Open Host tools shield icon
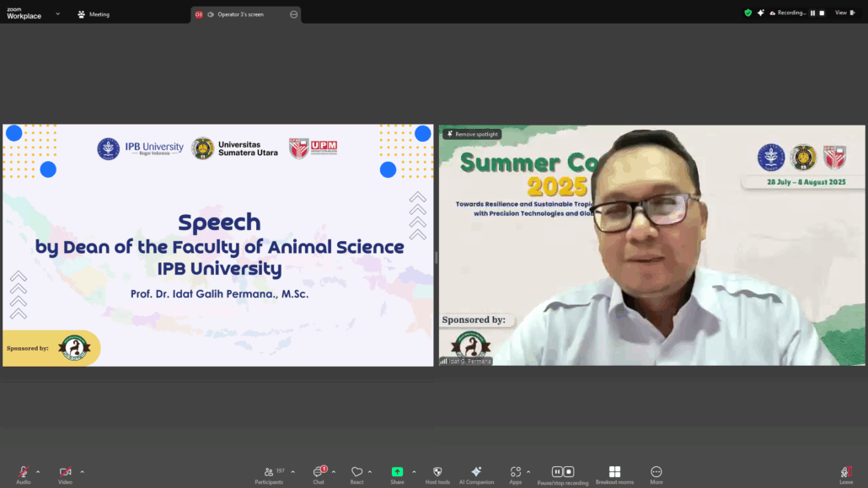 pos(437,473)
